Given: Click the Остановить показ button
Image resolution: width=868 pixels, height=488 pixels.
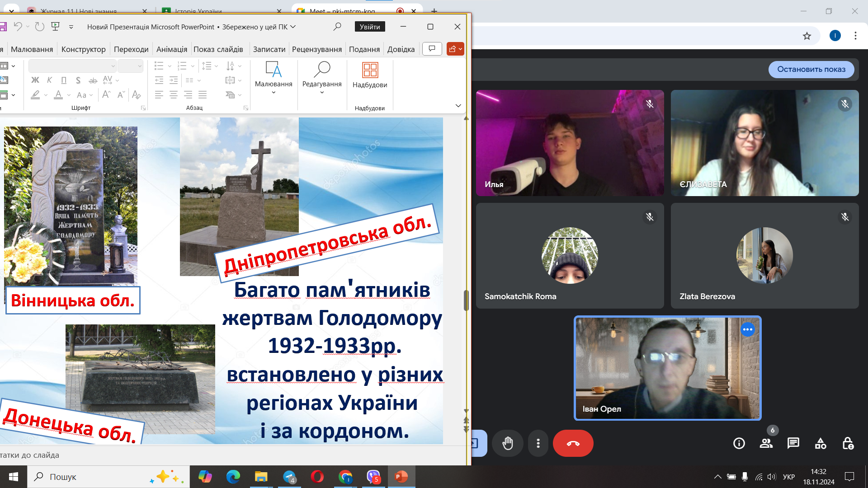Looking at the screenshot, I should 811,69.
